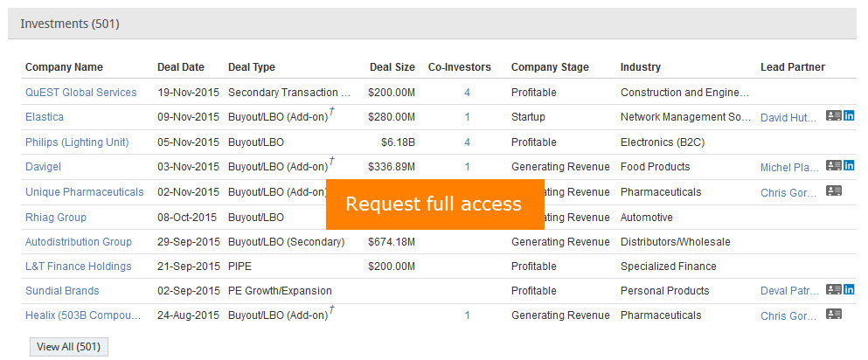Screen dimensions: 868x360
Task: Click PE Growth/Expansion deal type cell
Action: click(x=280, y=290)
